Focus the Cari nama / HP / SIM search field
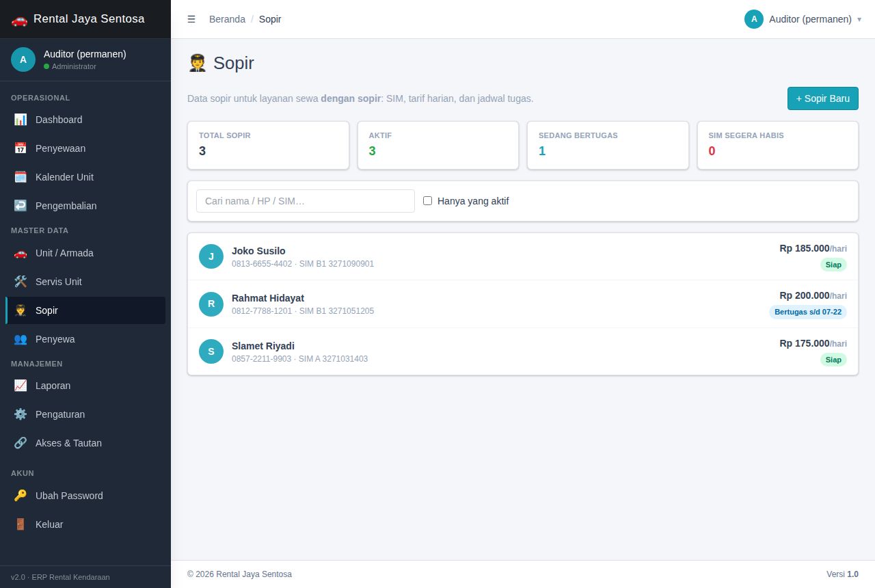Image resolution: width=875 pixels, height=588 pixels. [x=306, y=201]
